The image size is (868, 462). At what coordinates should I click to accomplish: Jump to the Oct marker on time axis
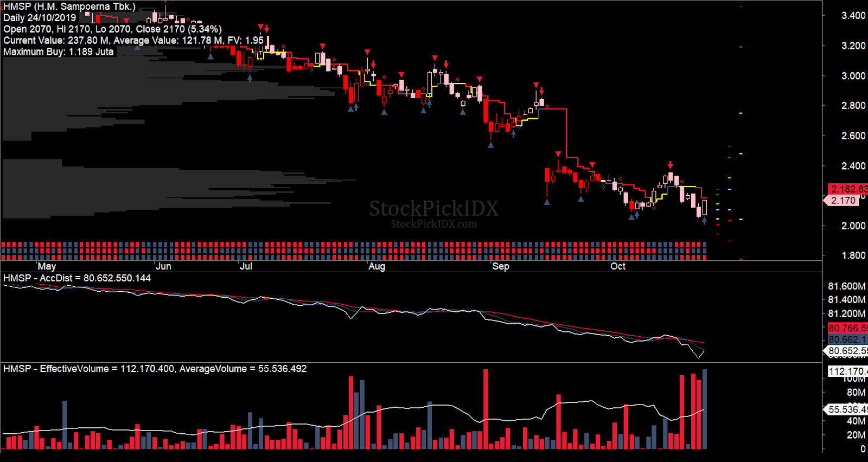618,266
